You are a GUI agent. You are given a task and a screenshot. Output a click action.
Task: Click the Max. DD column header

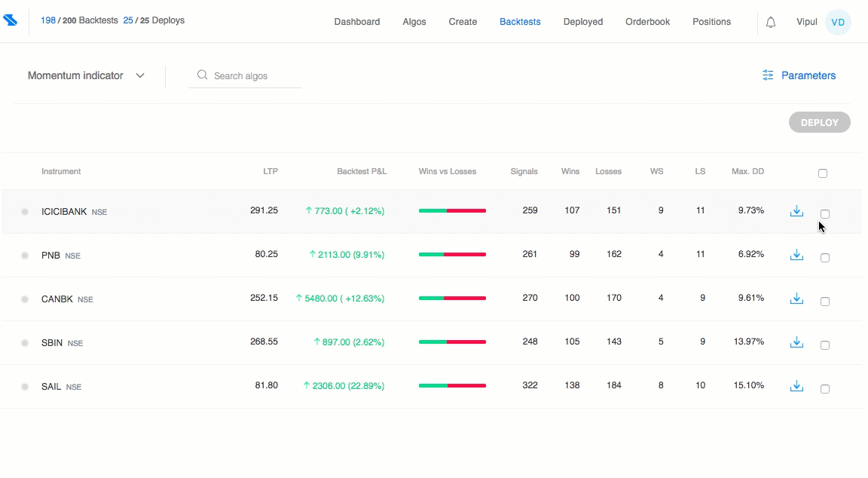point(747,171)
